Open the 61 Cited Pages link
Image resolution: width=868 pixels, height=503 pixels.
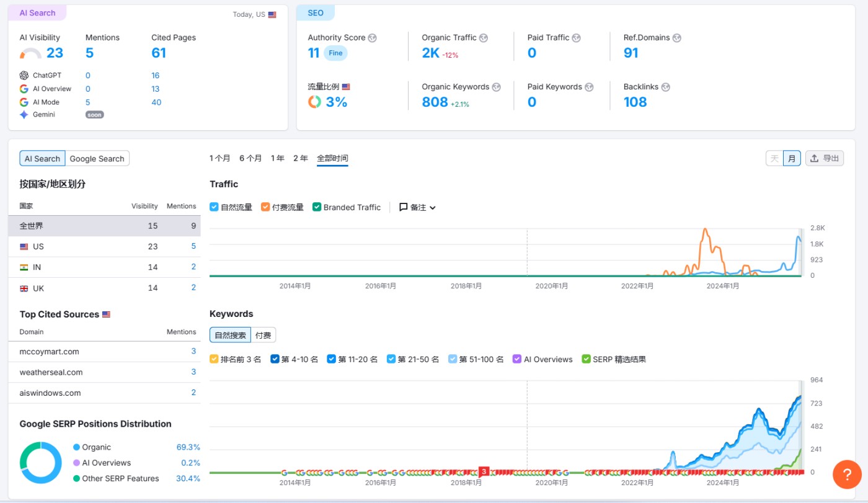(159, 53)
